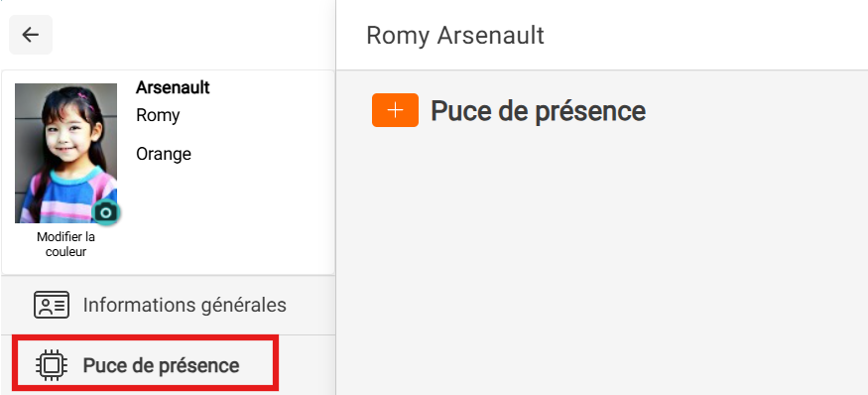Open the Informations générales section label
The image size is (868, 395).
[x=185, y=305]
